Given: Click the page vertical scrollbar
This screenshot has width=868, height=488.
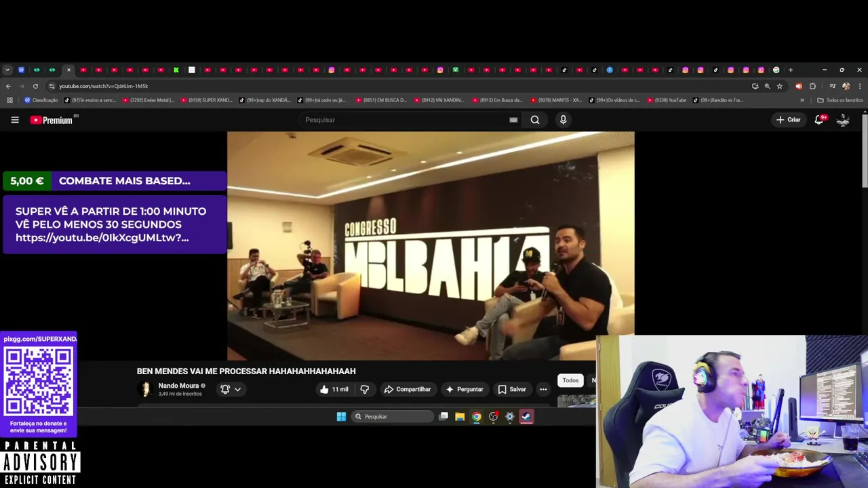Looking at the screenshot, I should pyautogui.click(x=865, y=151).
